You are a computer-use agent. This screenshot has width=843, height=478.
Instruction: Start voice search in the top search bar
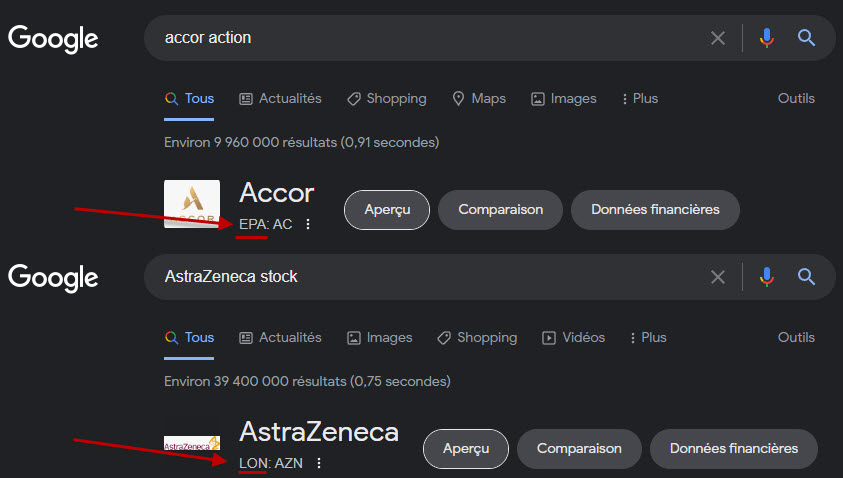tap(767, 38)
